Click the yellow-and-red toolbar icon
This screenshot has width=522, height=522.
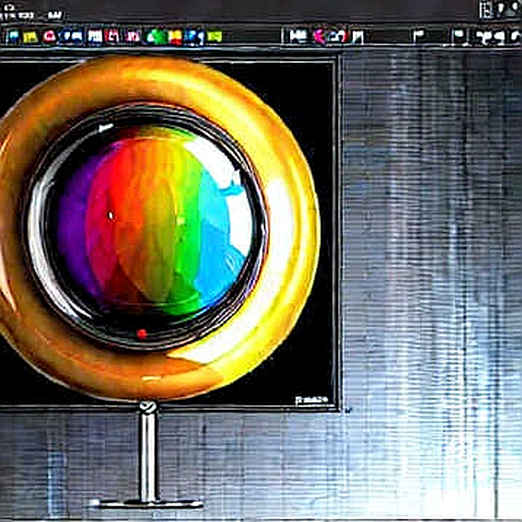(175, 37)
